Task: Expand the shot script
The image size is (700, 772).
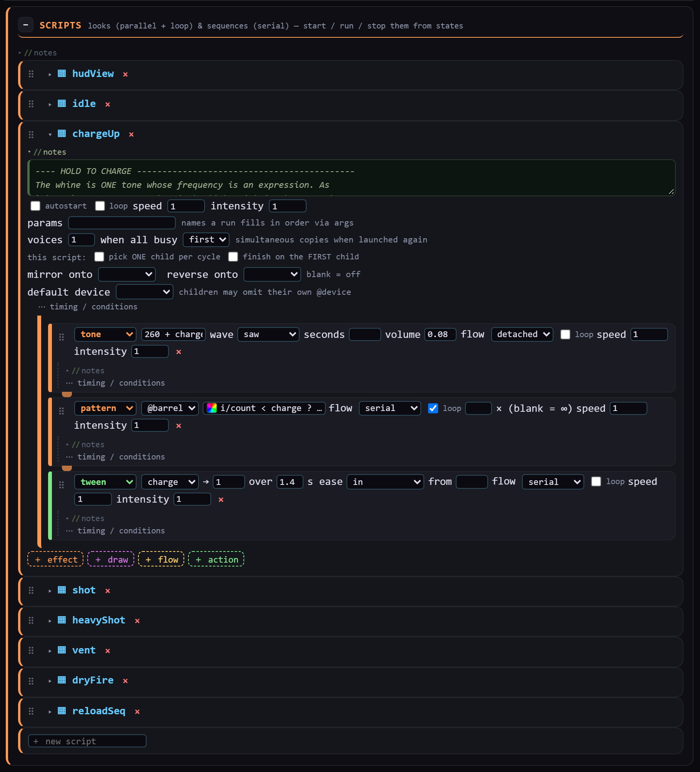Action: 50,591
